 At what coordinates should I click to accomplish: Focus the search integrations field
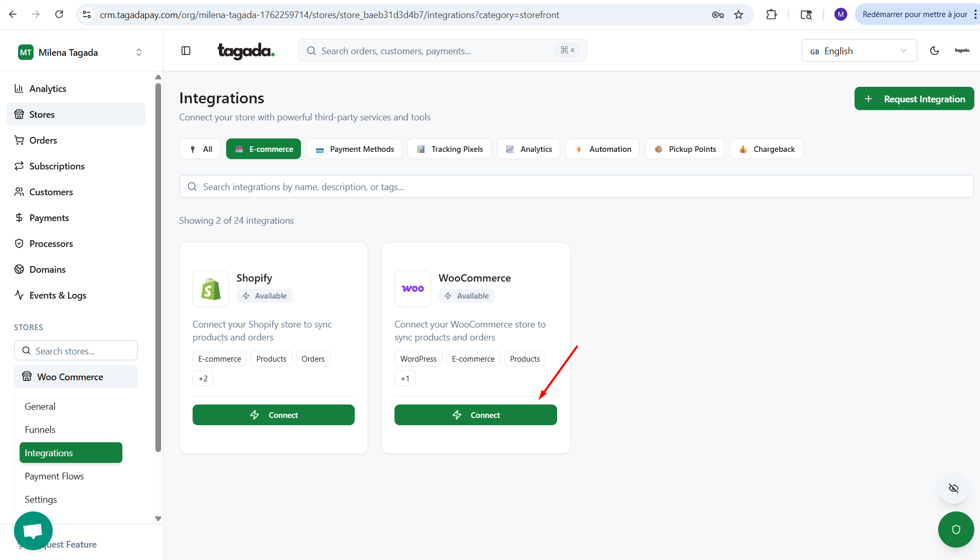click(576, 186)
